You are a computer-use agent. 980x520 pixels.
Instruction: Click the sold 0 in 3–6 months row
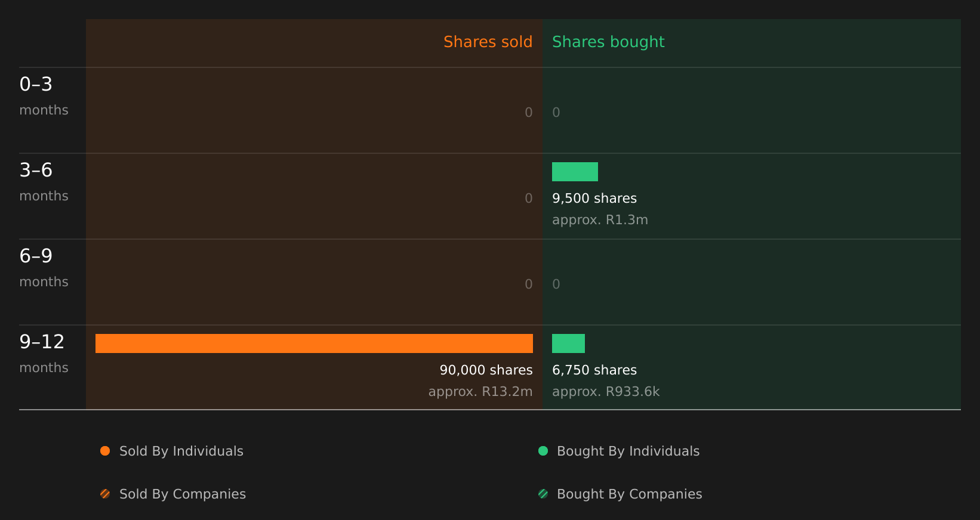pyautogui.click(x=529, y=199)
